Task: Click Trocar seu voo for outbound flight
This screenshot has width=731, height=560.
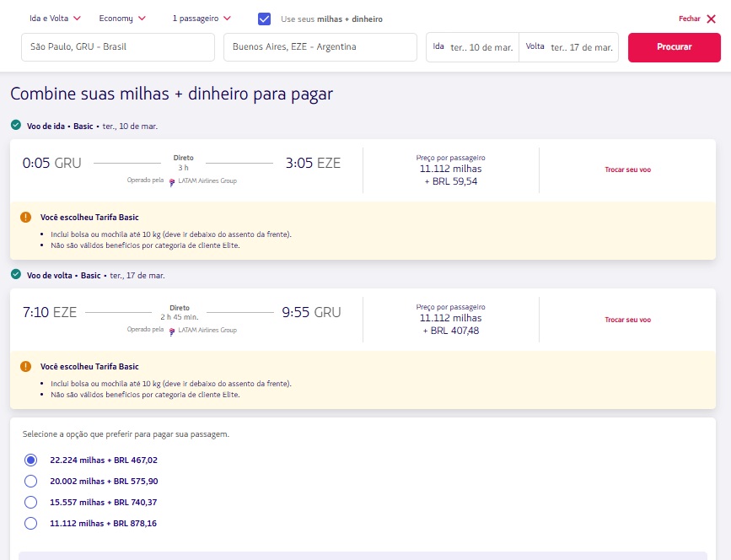Action: point(627,170)
